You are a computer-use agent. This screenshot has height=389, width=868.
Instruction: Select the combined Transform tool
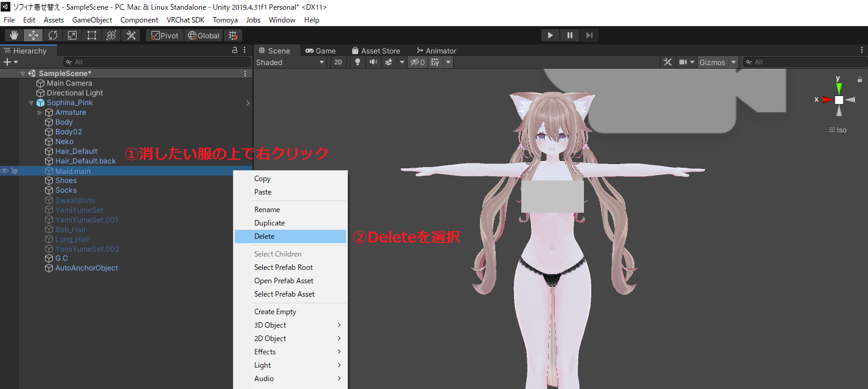[x=111, y=35]
